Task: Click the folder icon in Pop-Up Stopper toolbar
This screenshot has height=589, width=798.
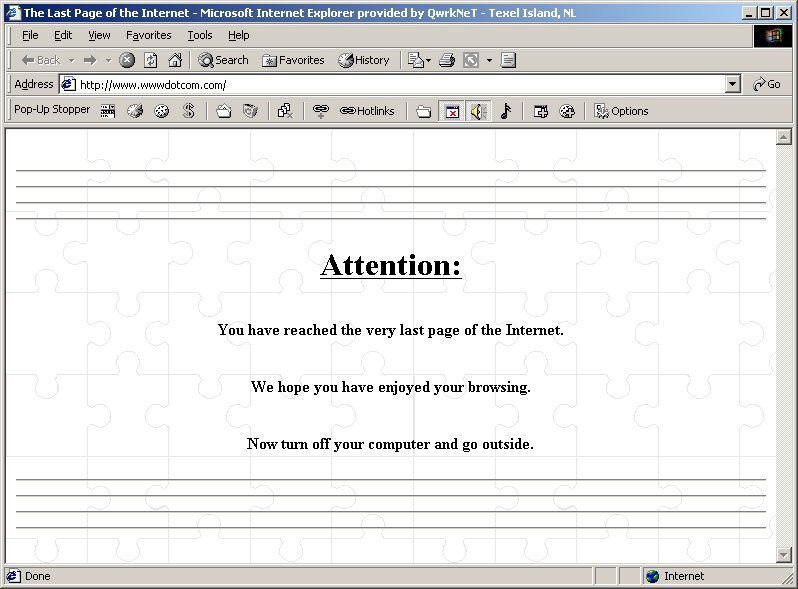Action: [x=424, y=111]
